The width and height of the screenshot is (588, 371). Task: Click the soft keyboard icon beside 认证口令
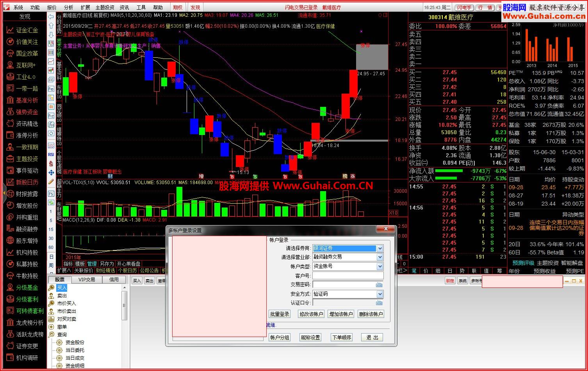click(379, 303)
